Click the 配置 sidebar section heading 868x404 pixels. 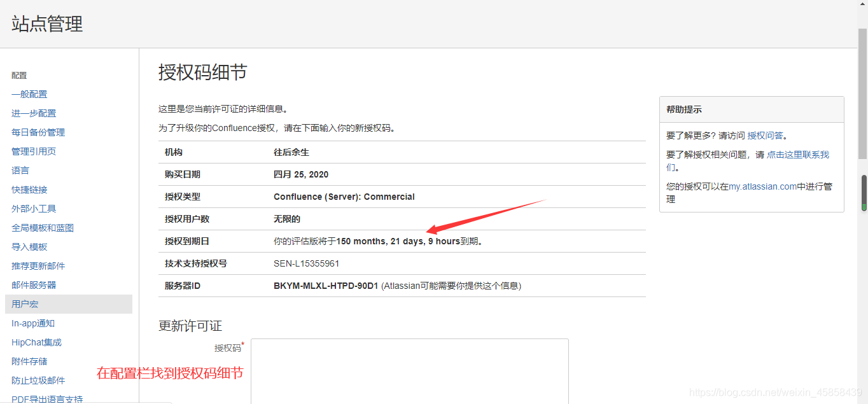pos(19,75)
